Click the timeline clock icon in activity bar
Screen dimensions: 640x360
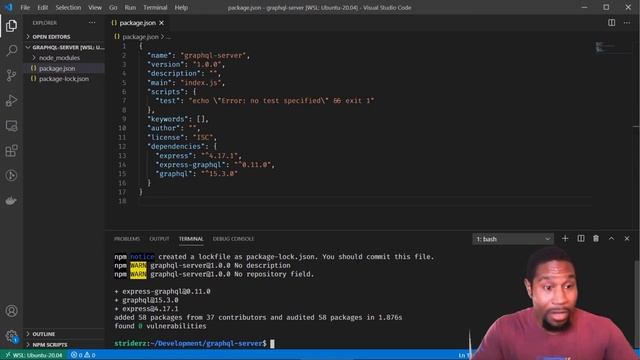[11, 176]
